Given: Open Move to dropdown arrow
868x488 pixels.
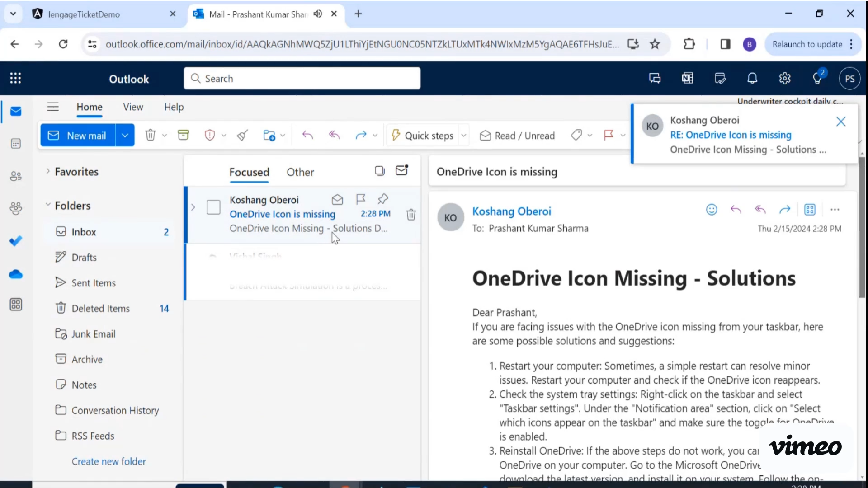Looking at the screenshot, I should (283, 136).
